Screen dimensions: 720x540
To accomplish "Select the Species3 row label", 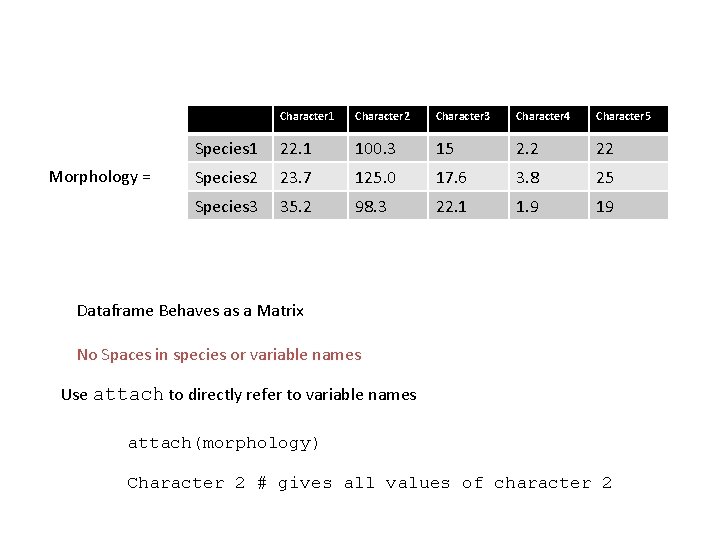I will pos(226,207).
